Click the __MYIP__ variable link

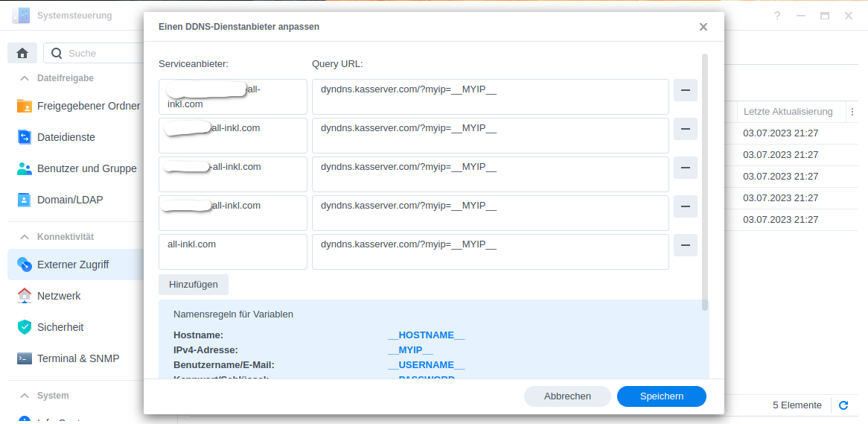pos(410,350)
